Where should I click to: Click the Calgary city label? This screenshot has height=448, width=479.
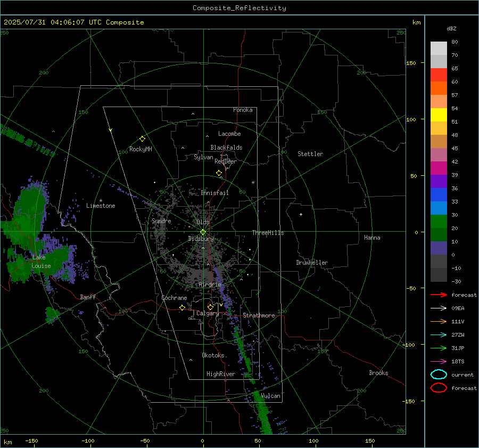click(x=208, y=313)
